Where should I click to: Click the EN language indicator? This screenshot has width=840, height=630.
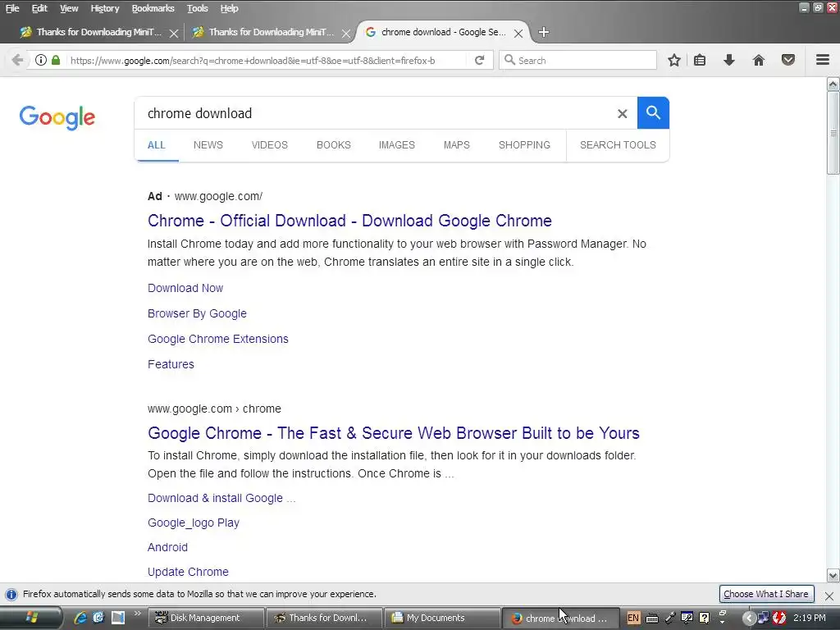click(633, 618)
